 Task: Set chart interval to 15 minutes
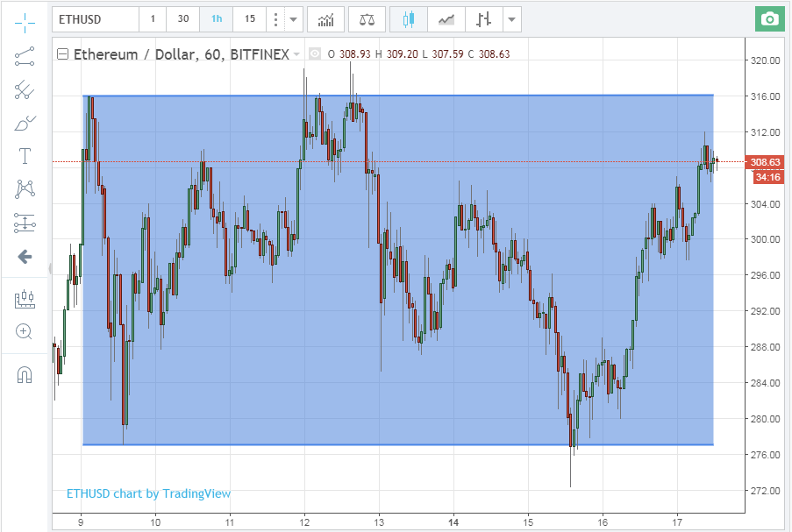tap(250, 19)
